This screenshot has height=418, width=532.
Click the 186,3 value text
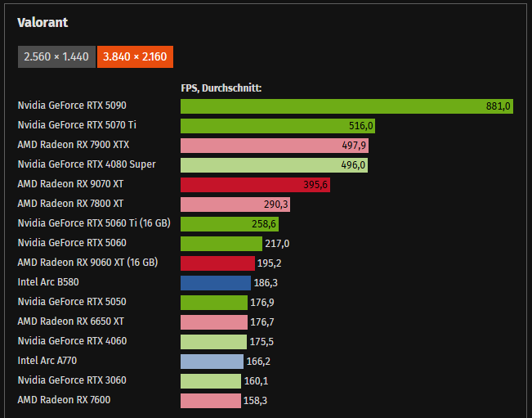pos(266,283)
